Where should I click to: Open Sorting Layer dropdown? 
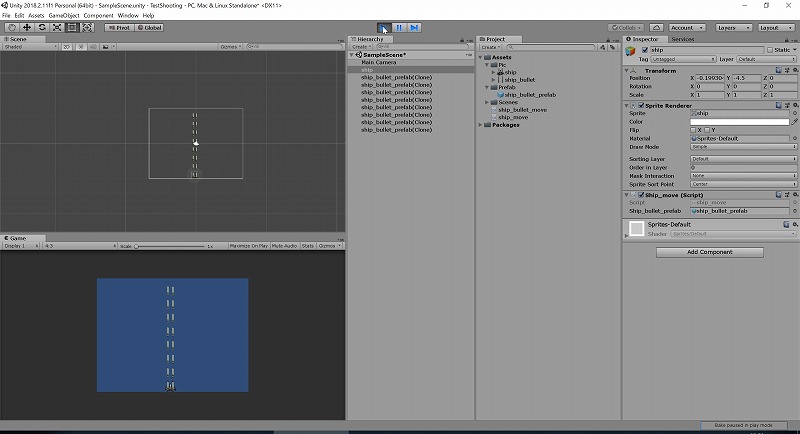point(743,159)
